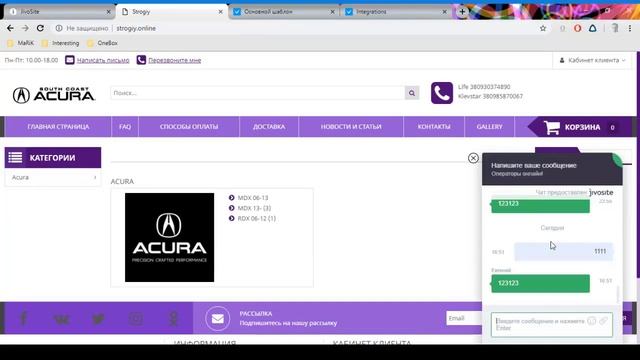The width and height of the screenshot is (640, 360).
Task: Open Новости и статьи menu item
Action: click(x=351, y=127)
